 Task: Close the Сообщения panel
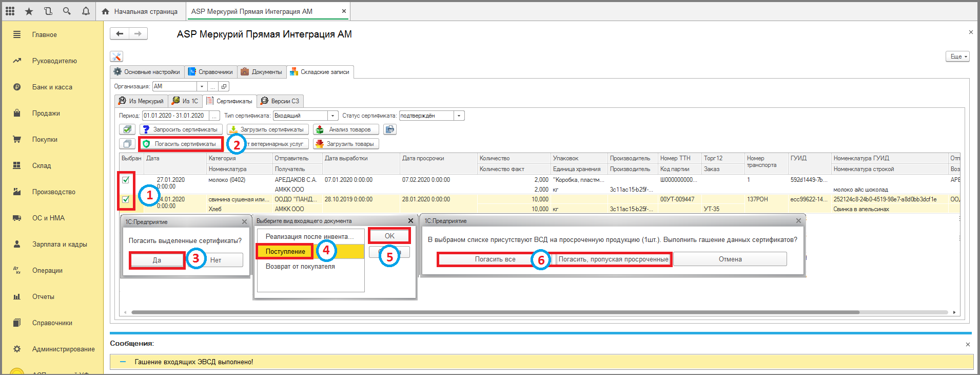(x=968, y=344)
